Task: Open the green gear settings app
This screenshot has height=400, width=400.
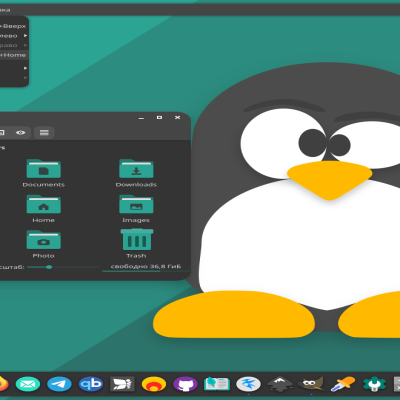Action: point(374,384)
